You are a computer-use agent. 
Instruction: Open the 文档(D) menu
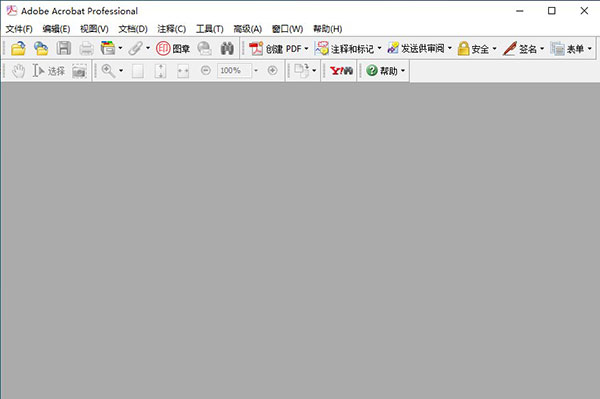[133, 29]
